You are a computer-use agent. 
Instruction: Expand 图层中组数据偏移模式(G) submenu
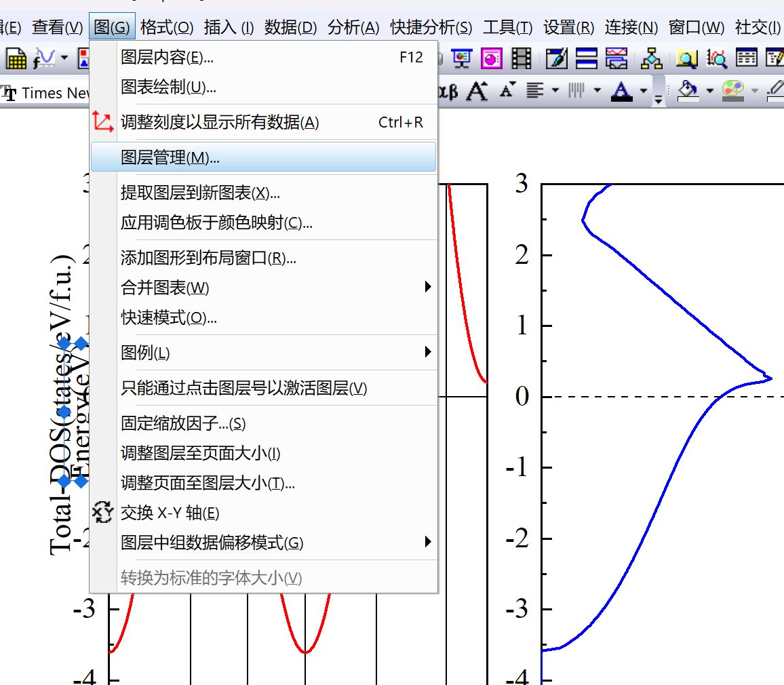[x=264, y=543]
